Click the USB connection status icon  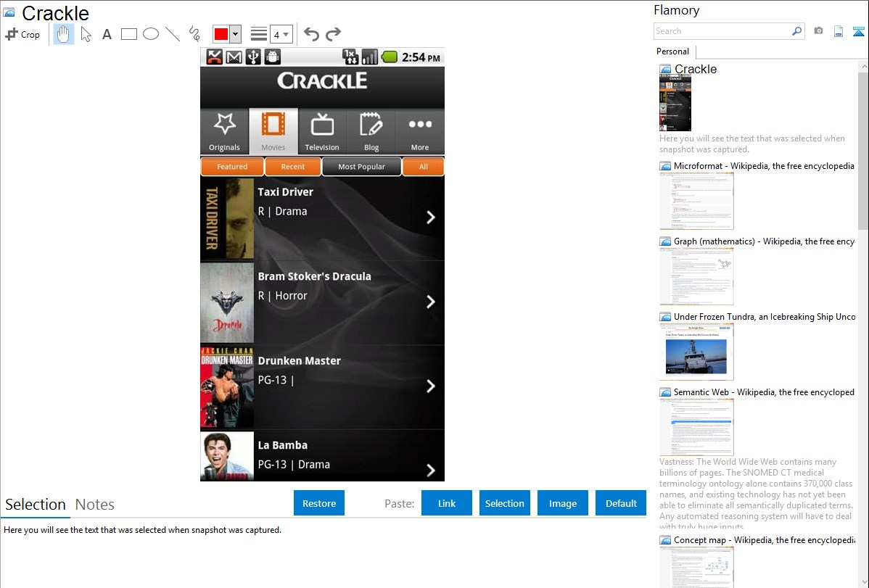coord(253,57)
